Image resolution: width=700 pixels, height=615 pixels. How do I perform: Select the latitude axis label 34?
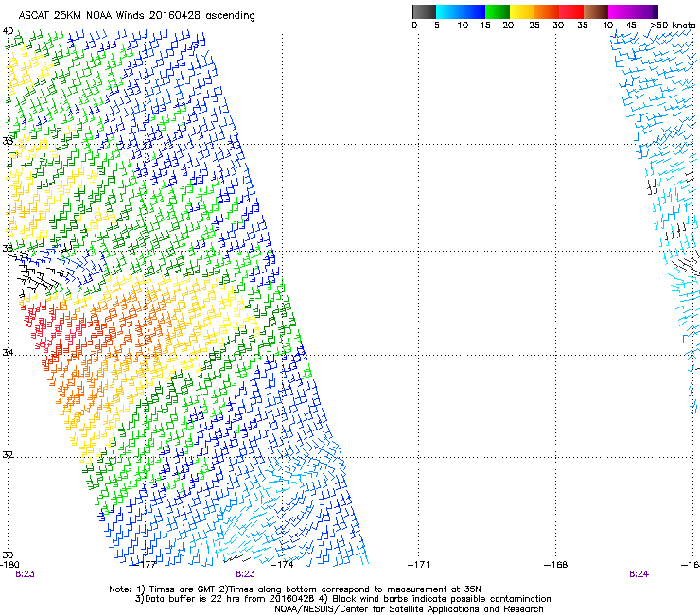tap(8, 353)
